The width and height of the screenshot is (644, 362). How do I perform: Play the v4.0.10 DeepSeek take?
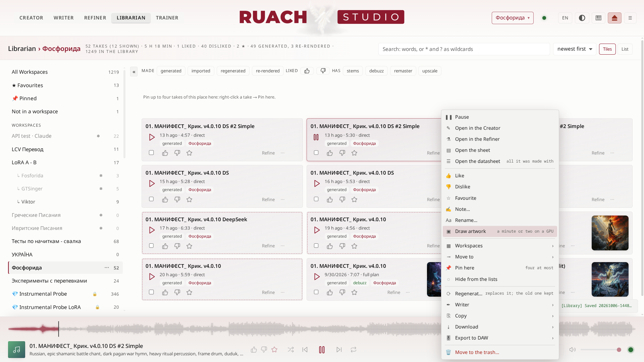coord(152,230)
